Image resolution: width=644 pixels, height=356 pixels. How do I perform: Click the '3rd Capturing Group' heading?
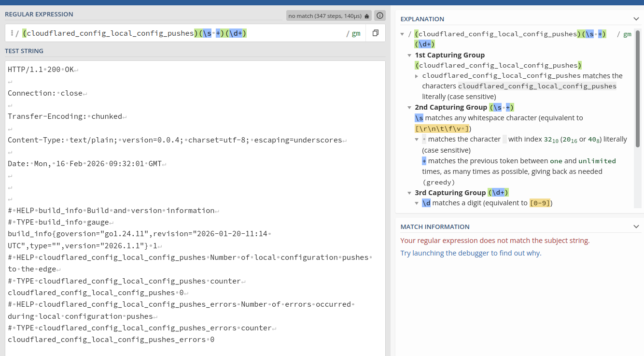450,193
